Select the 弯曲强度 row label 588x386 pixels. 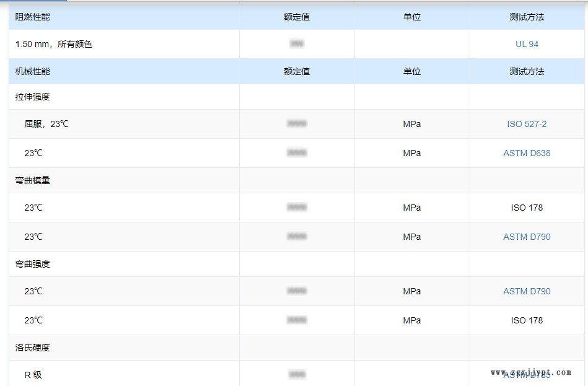(33, 264)
